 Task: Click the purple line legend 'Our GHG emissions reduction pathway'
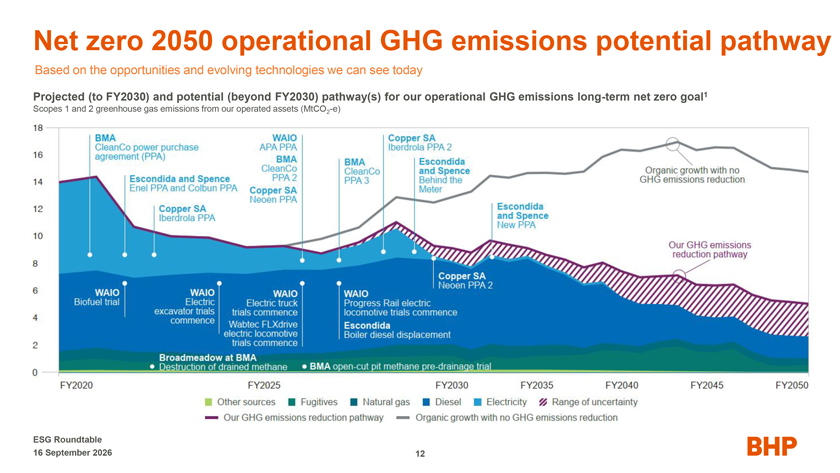pyautogui.click(x=294, y=418)
